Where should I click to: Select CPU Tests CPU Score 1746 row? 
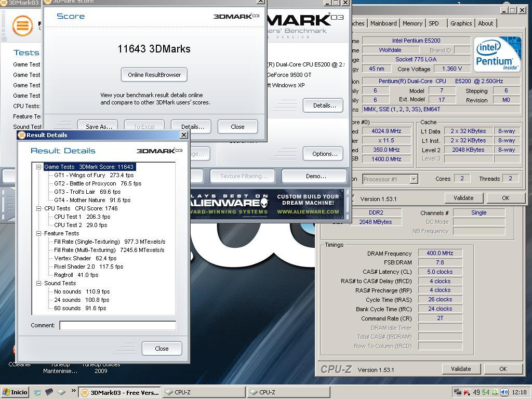(x=81, y=209)
